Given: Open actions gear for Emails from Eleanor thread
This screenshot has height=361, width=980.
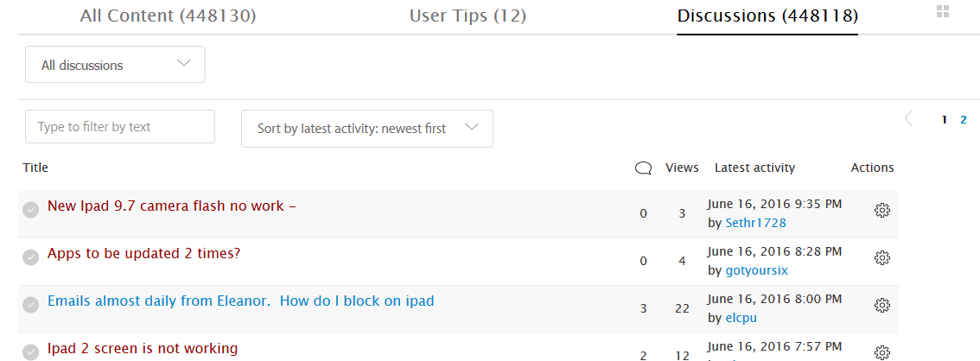Looking at the screenshot, I should click(x=882, y=305).
